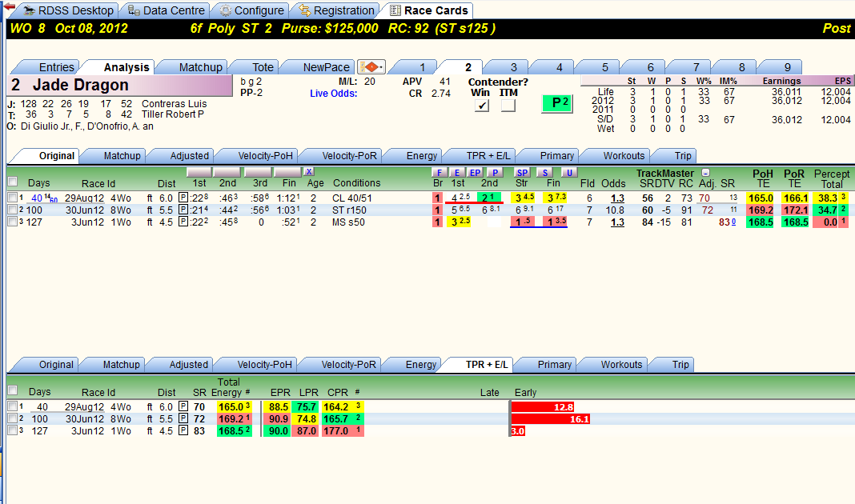This screenshot has height=504, width=855.
Task: Toggle the ITM contender checkbox
Action: (x=508, y=105)
